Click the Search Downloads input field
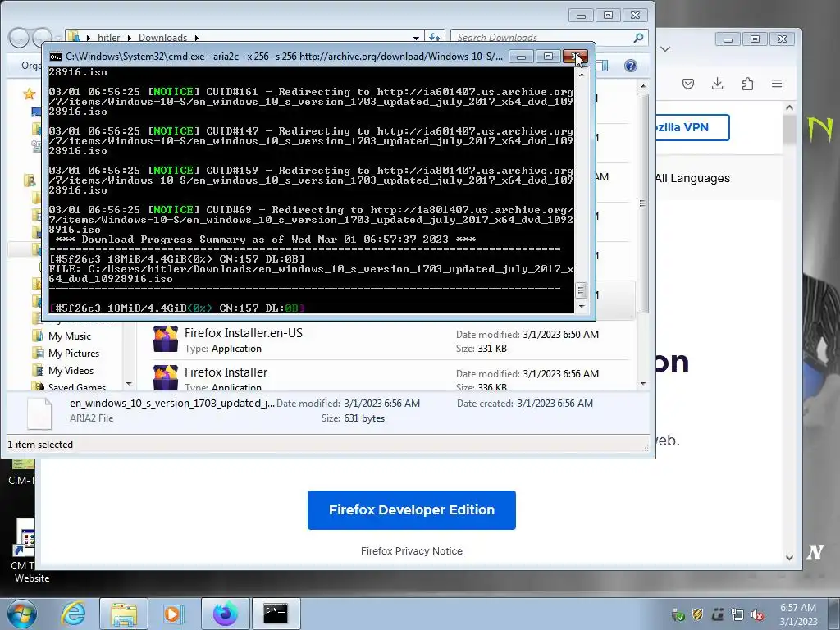 [x=542, y=38]
